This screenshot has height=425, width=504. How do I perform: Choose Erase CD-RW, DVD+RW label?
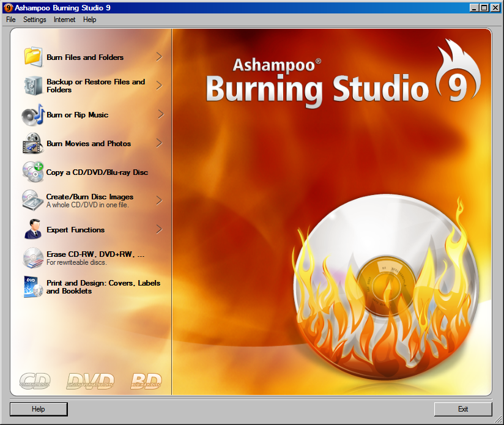pos(95,254)
